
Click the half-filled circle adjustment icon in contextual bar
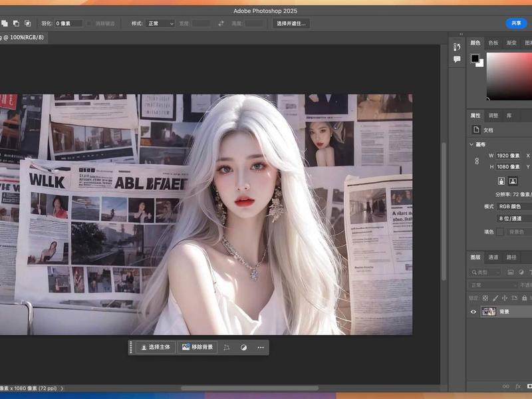click(243, 347)
